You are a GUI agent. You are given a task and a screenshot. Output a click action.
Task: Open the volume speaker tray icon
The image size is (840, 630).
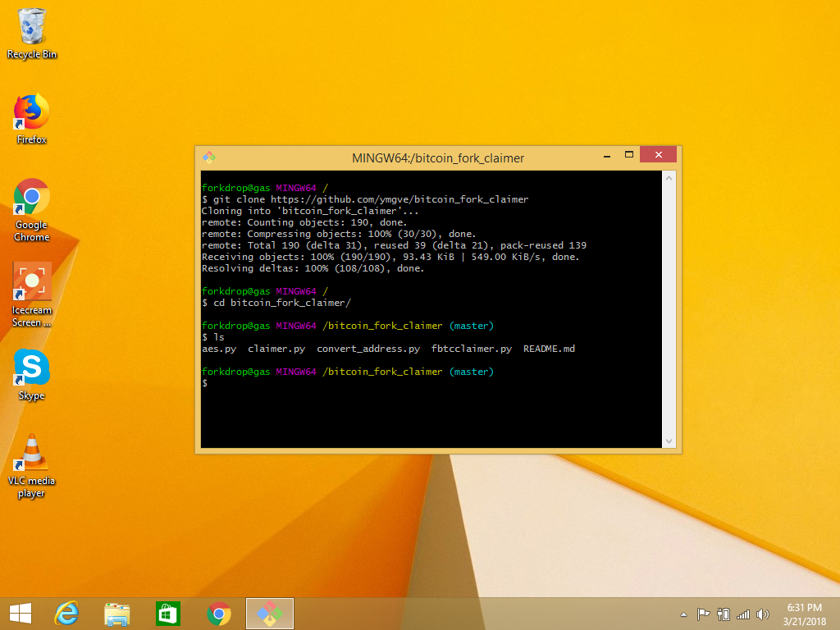763,614
